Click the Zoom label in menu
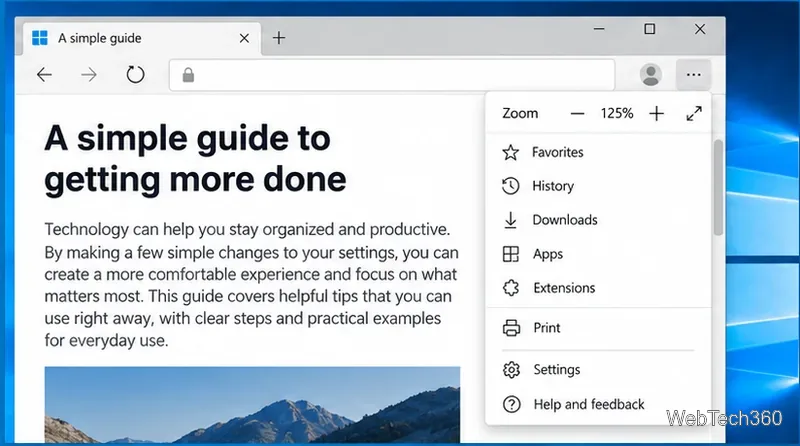The width and height of the screenshot is (800, 446). tap(520, 113)
